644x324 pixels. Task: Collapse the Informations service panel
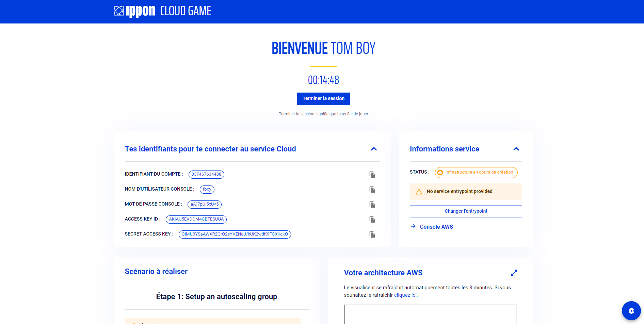pos(516,149)
